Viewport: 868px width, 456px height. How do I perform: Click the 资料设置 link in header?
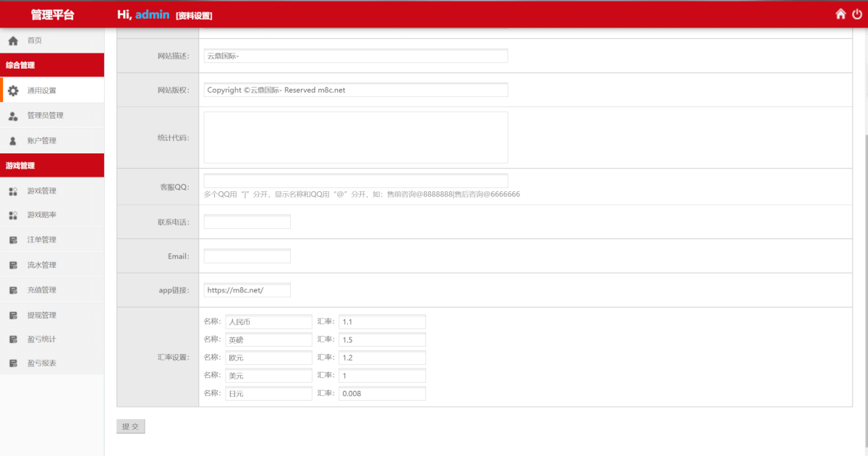[194, 16]
